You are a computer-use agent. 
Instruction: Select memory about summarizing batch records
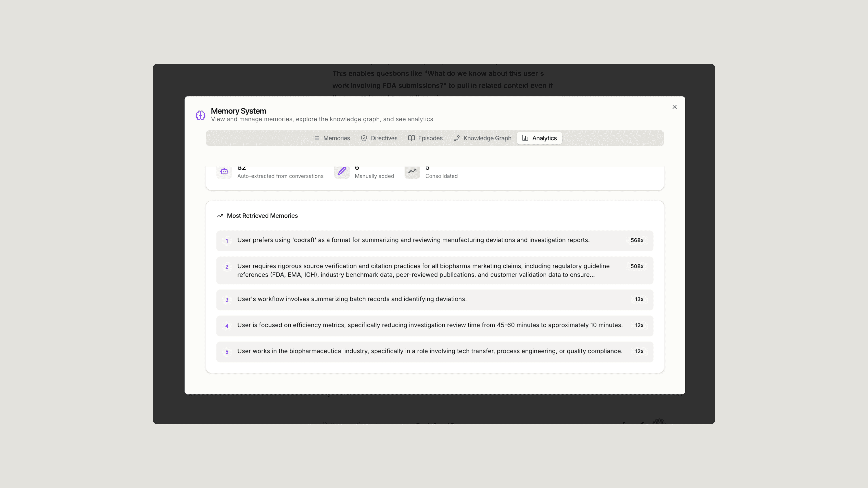click(x=352, y=299)
